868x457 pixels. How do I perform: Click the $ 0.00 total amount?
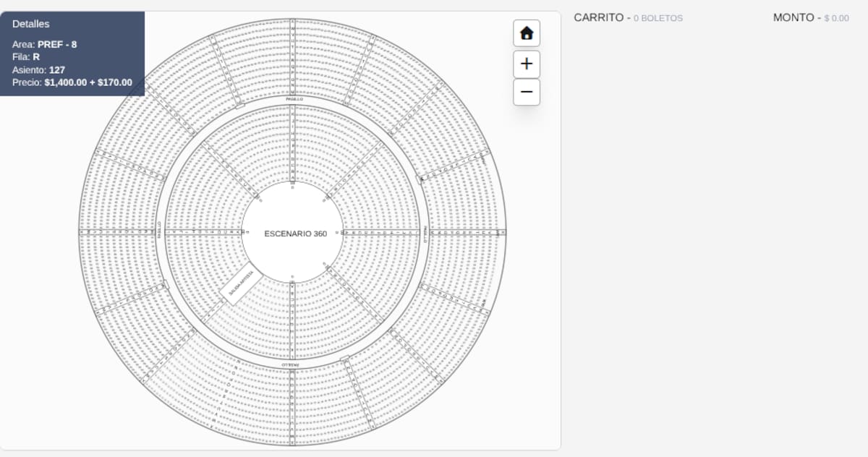pyautogui.click(x=837, y=18)
